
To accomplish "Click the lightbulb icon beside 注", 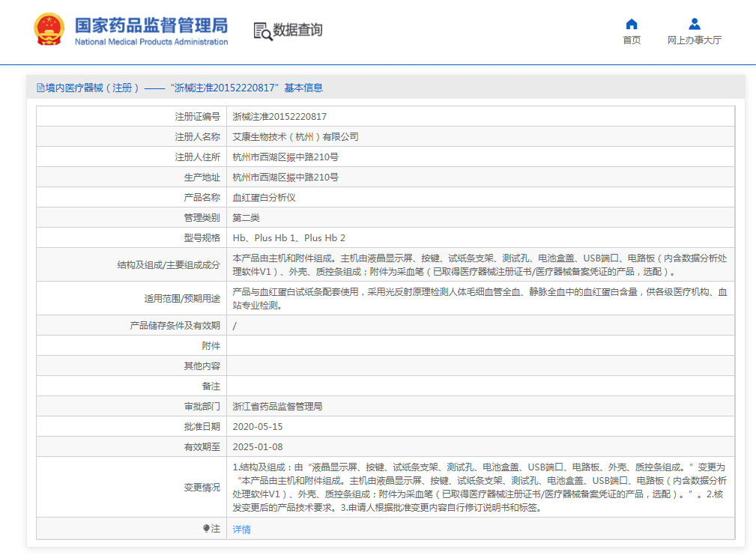I will tap(206, 529).
